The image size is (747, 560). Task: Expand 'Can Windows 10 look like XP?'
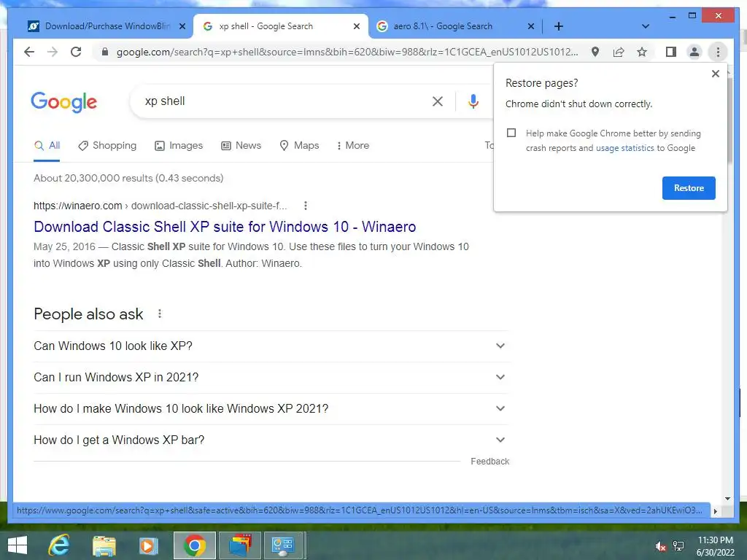tap(271, 346)
